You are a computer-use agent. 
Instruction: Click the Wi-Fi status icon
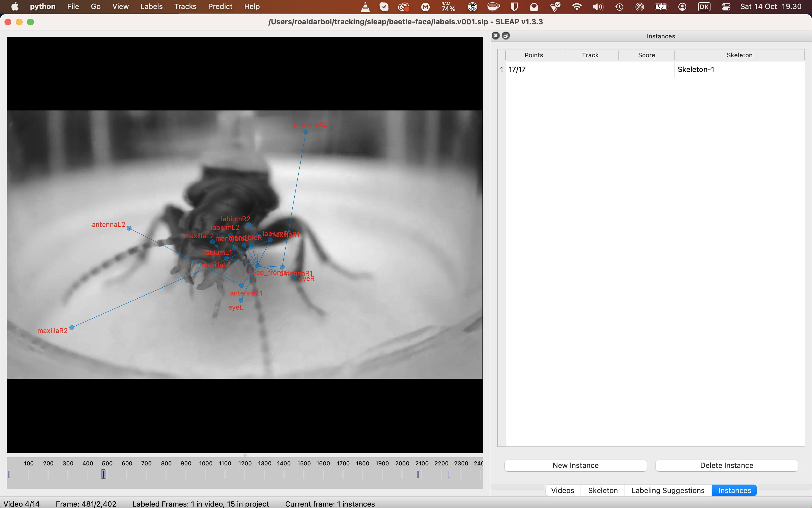coord(577,7)
